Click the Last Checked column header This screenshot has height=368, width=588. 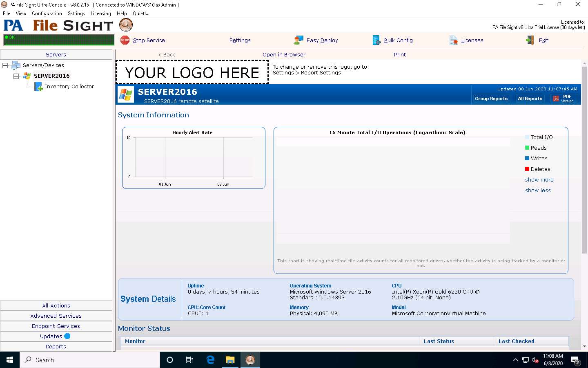tap(531, 341)
